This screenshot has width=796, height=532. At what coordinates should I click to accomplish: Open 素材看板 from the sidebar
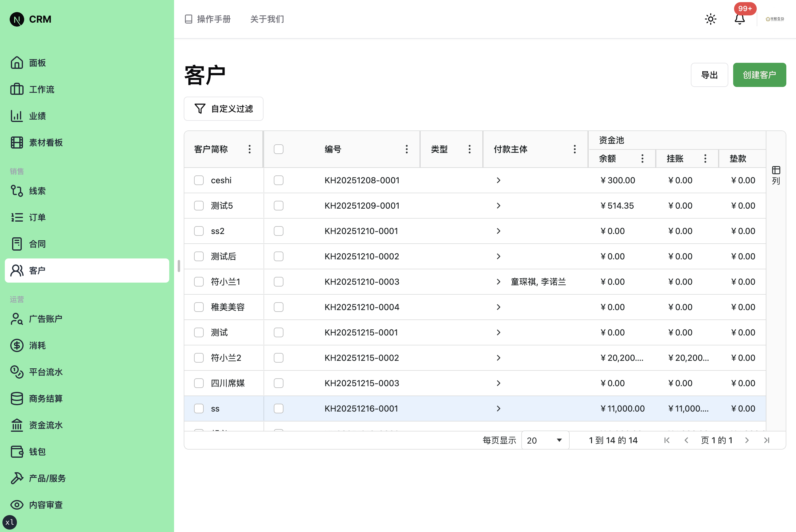(46, 143)
